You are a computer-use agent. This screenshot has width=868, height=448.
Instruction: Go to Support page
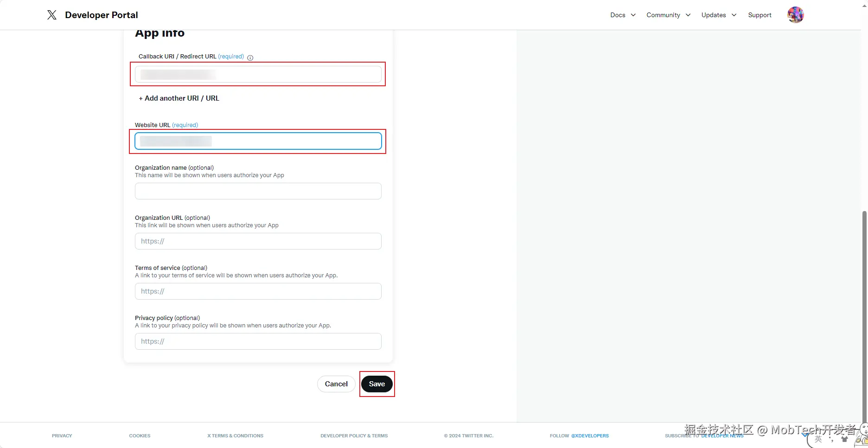point(759,15)
